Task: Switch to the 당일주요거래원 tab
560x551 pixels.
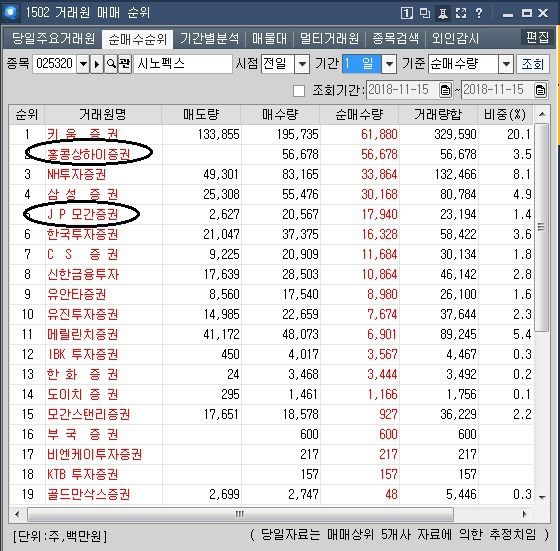Action: pyautogui.click(x=53, y=39)
